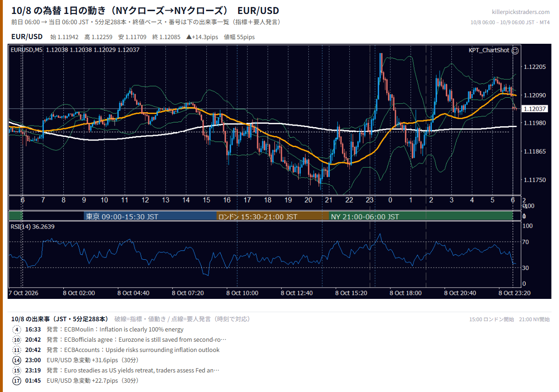559x392 pixels.
Task: Select event marker number 17 circle
Action: 17,381
